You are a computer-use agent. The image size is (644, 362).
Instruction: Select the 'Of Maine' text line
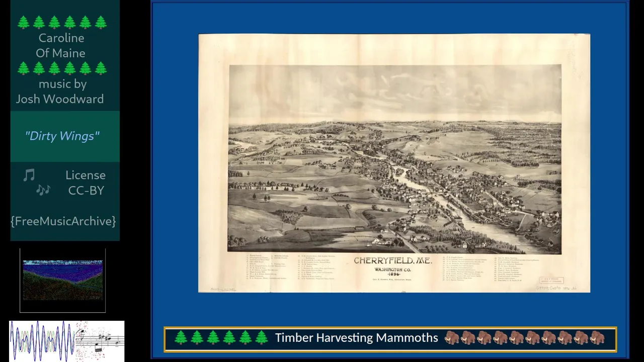[x=60, y=53]
